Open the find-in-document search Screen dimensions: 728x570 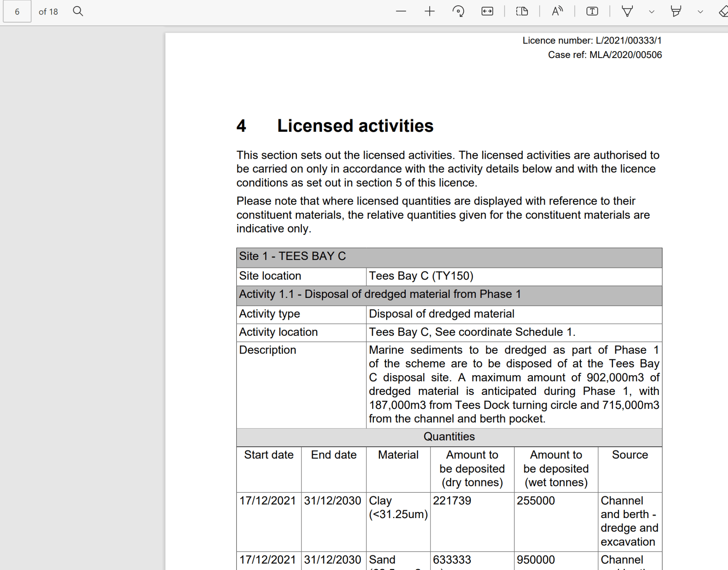(x=78, y=11)
